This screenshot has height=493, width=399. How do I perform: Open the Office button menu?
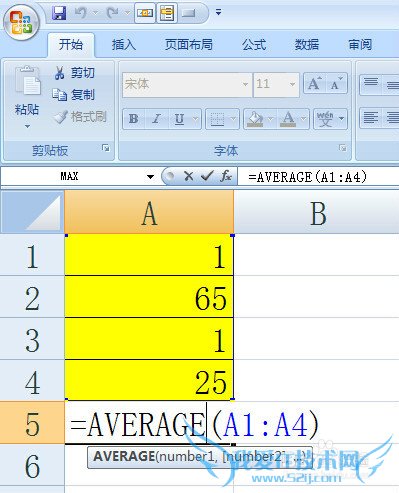pyautogui.click(x=21, y=23)
